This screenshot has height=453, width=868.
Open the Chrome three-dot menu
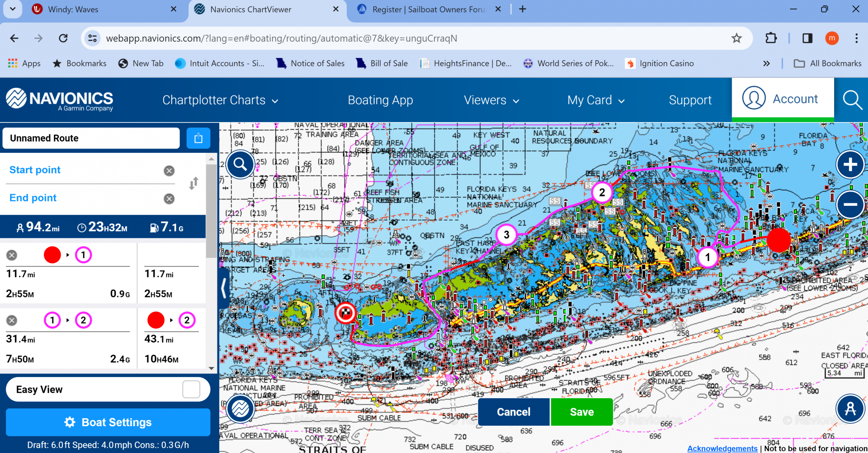[x=856, y=38]
